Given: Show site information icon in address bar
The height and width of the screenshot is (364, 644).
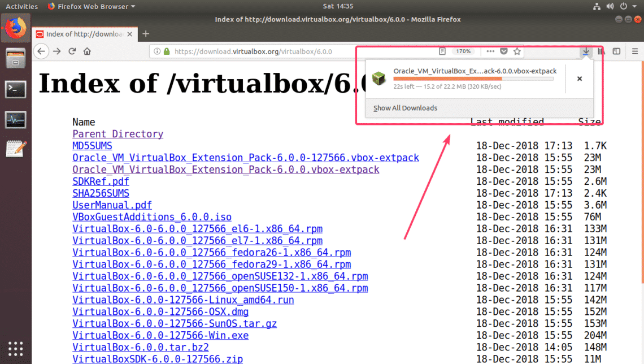Looking at the screenshot, I should 157,51.
